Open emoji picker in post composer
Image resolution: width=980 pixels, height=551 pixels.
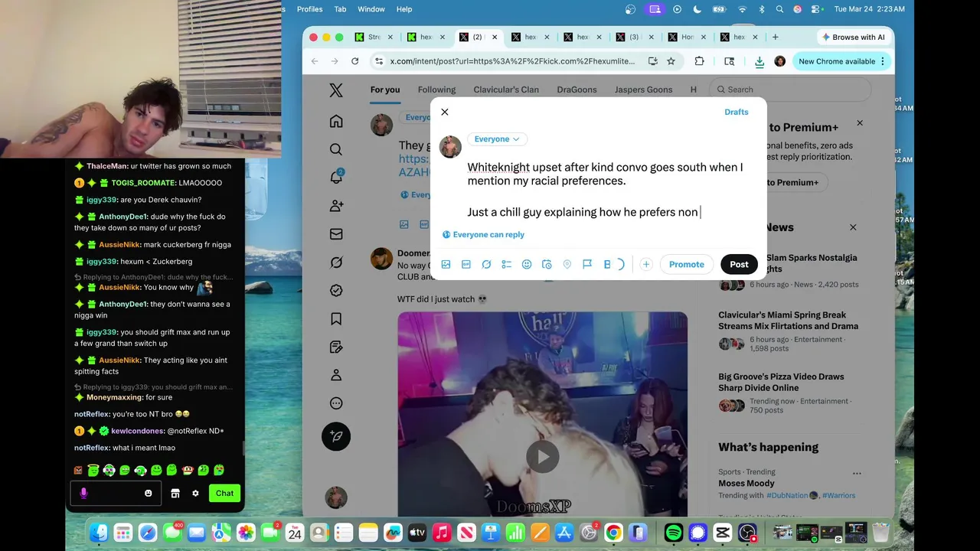tap(527, 264)
